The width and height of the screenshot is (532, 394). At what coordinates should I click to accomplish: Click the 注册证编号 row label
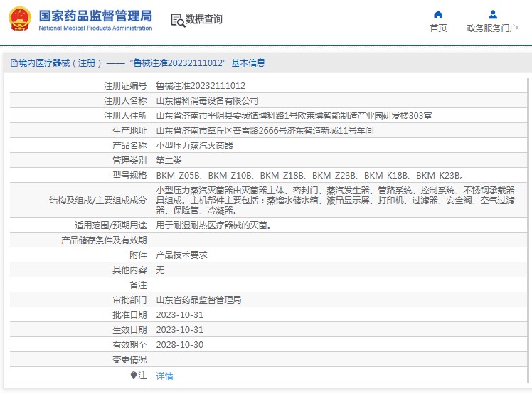pyautogui.click(x=125, y=86)
